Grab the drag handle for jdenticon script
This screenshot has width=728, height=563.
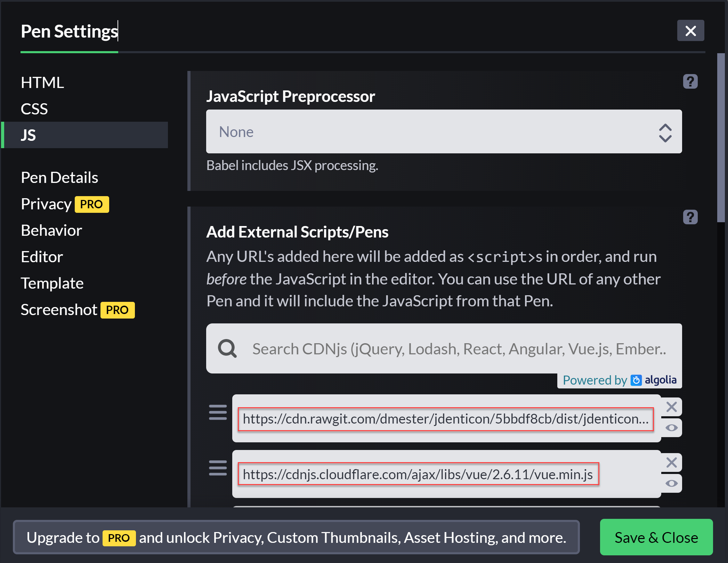point(218,412)
